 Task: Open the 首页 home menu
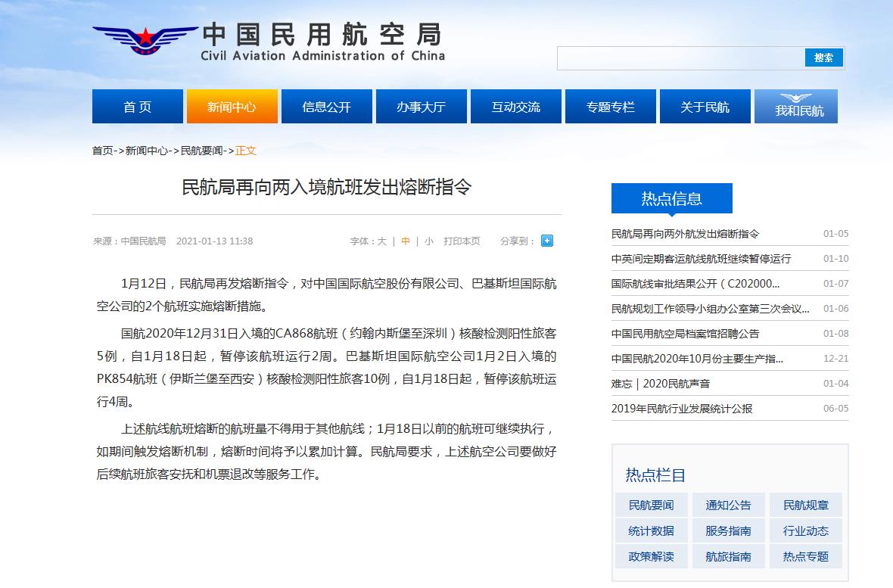pos(137,107)
